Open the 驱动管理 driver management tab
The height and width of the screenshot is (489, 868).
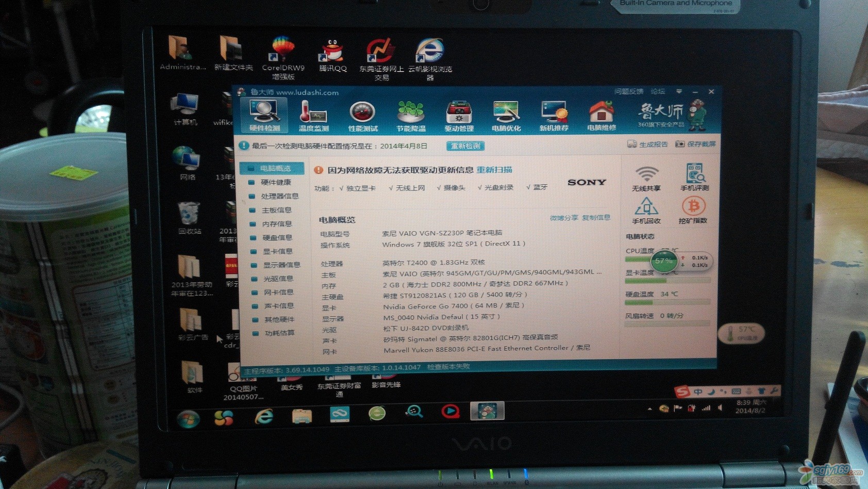click(x=459, y=116)
